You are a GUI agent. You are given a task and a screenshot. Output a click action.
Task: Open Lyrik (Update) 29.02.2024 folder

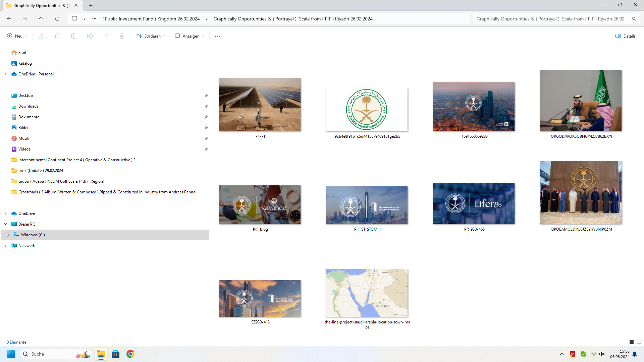[x=41, y=171]
